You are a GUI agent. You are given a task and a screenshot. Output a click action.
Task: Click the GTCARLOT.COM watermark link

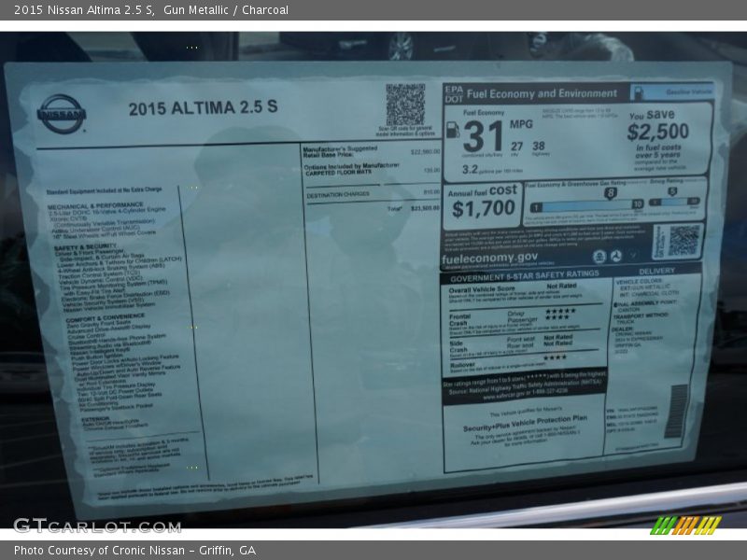pos(97,525)
